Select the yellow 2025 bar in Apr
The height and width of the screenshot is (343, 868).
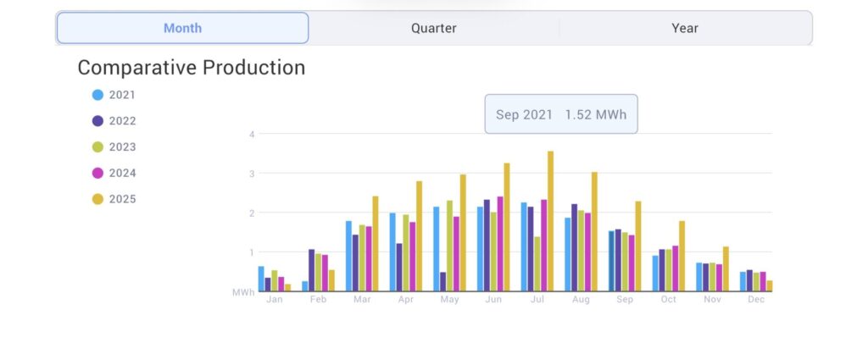click(x=419, y=236)
